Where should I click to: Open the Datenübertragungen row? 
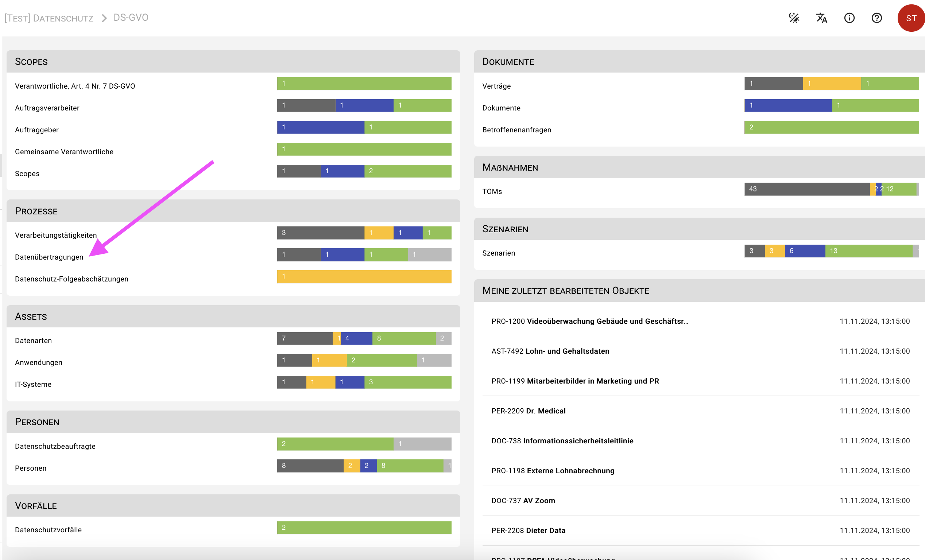49,257
